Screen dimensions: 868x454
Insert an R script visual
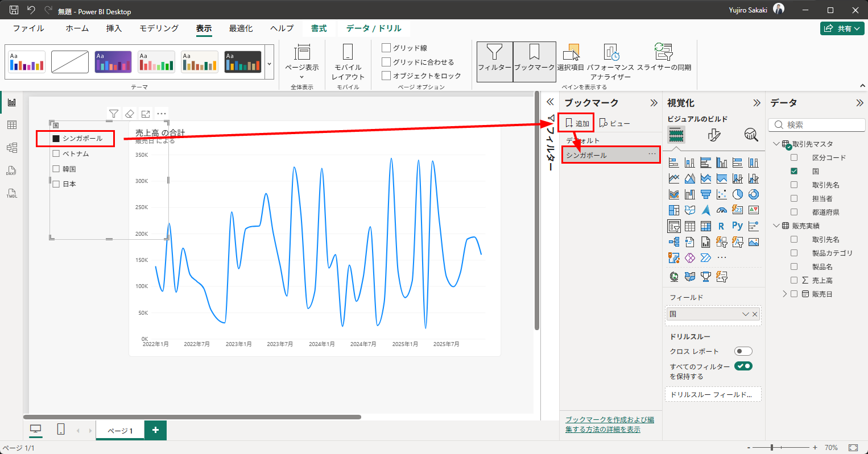pyautogui.click(x=722, y=226)
